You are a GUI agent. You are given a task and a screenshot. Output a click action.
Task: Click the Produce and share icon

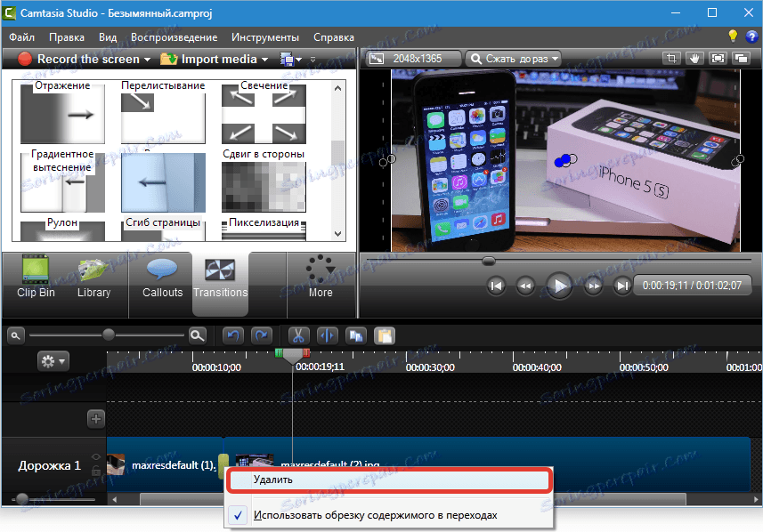[287, 60]
